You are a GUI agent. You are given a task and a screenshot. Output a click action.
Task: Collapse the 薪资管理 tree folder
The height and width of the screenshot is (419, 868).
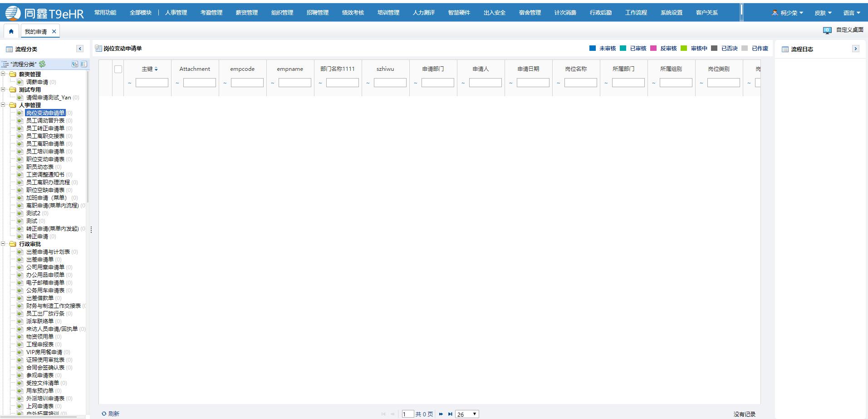(3, 74)
